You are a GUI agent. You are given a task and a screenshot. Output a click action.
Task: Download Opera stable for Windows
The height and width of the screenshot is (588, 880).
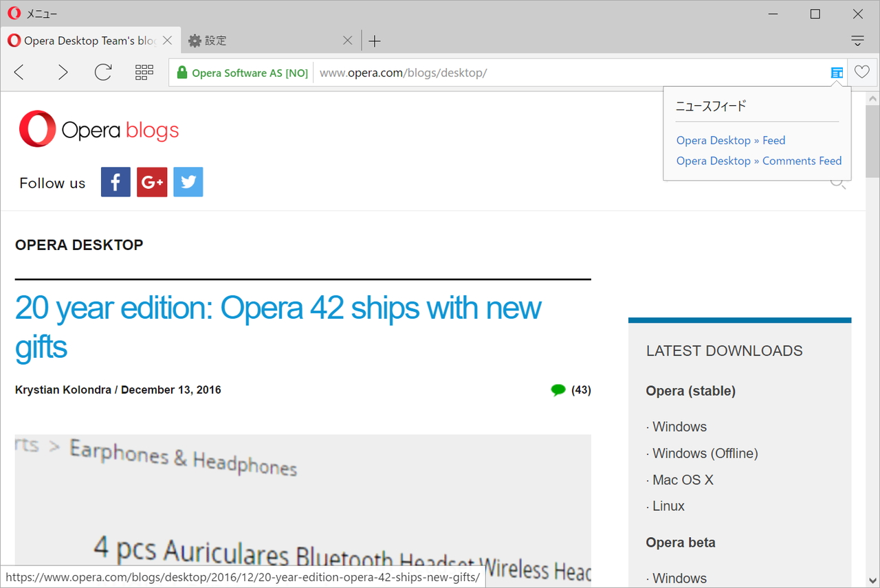point(679,427)
